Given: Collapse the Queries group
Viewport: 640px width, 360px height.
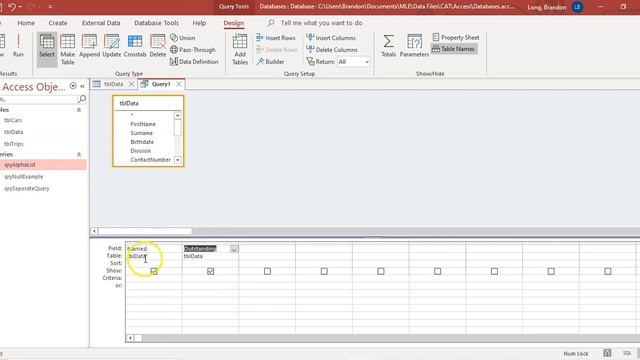Looking at the screenshot, I should tap(79, 154).
